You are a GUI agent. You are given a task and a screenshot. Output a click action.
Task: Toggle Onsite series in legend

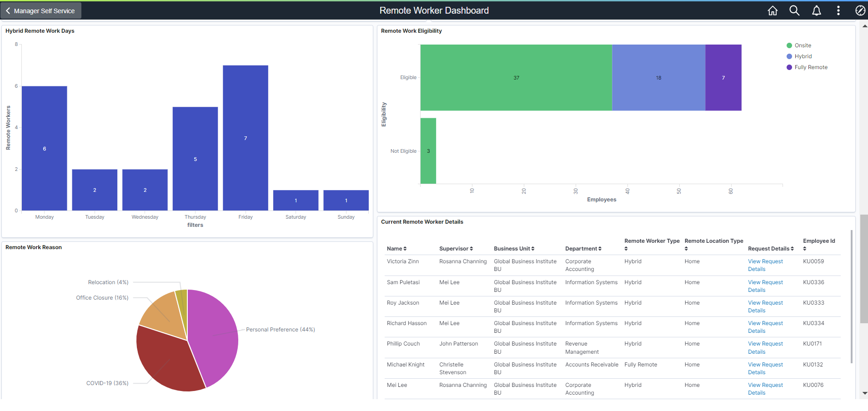click(799, 45)
